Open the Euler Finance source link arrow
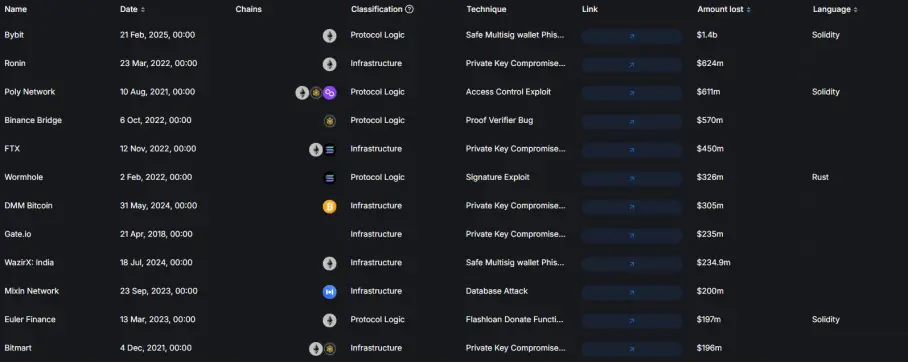This screenshot has height=363, width=908. [632, 320]
